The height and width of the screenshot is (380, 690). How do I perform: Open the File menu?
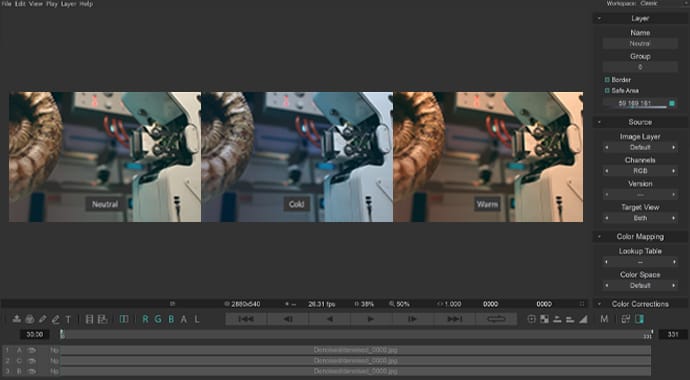[x=7, y=4]
